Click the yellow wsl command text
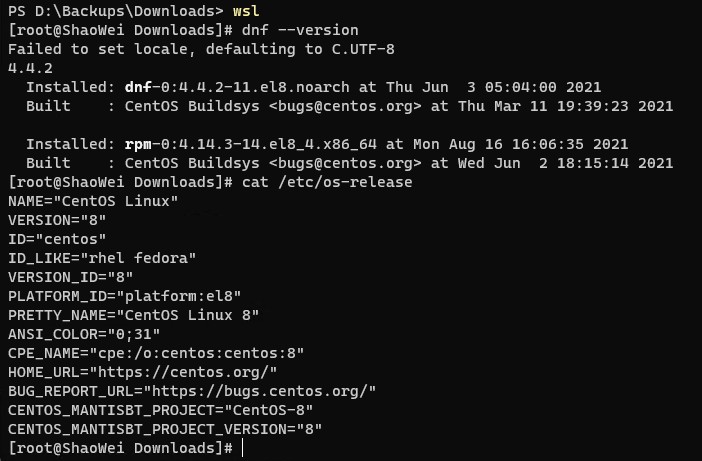Screen dimensions: 702x461 [246, 11]
